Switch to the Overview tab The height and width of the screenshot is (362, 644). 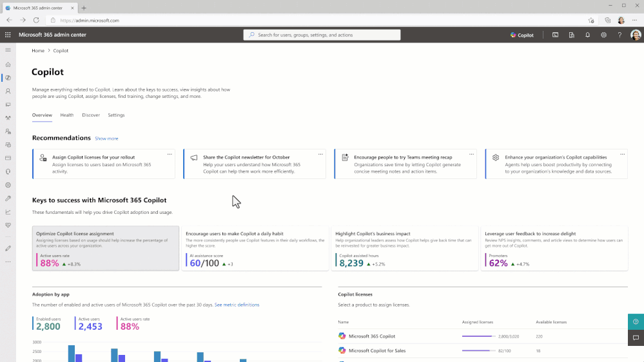42,115
